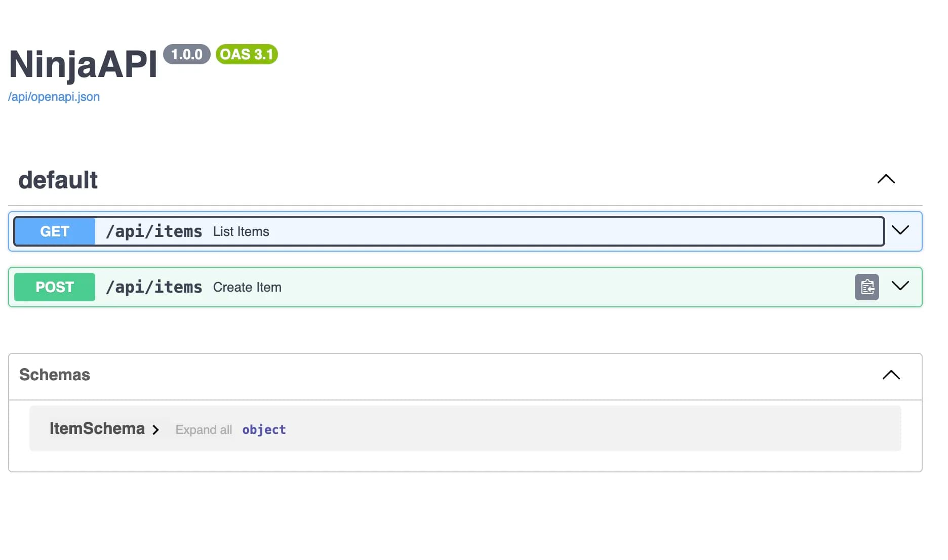
Task: Click the OAS 3.1 badge
Action: point(247,54)
